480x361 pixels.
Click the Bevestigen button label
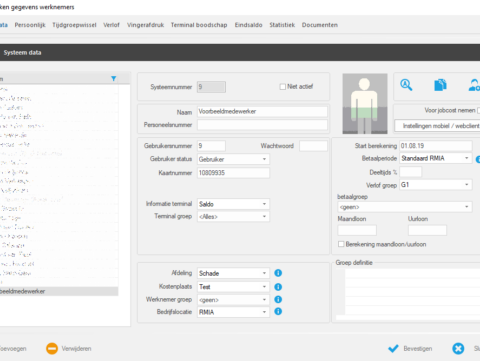[x=418, y=349]
